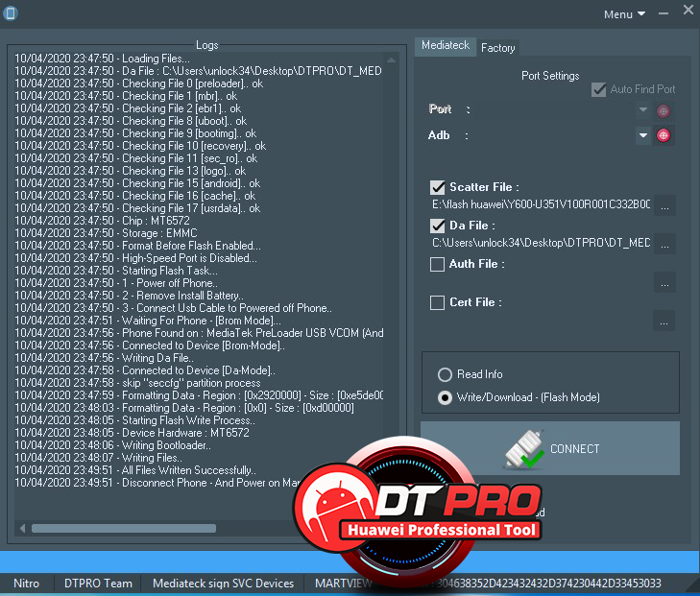Click the left arrow of logs scrollbar
The image size is (700, 596).
22,529
